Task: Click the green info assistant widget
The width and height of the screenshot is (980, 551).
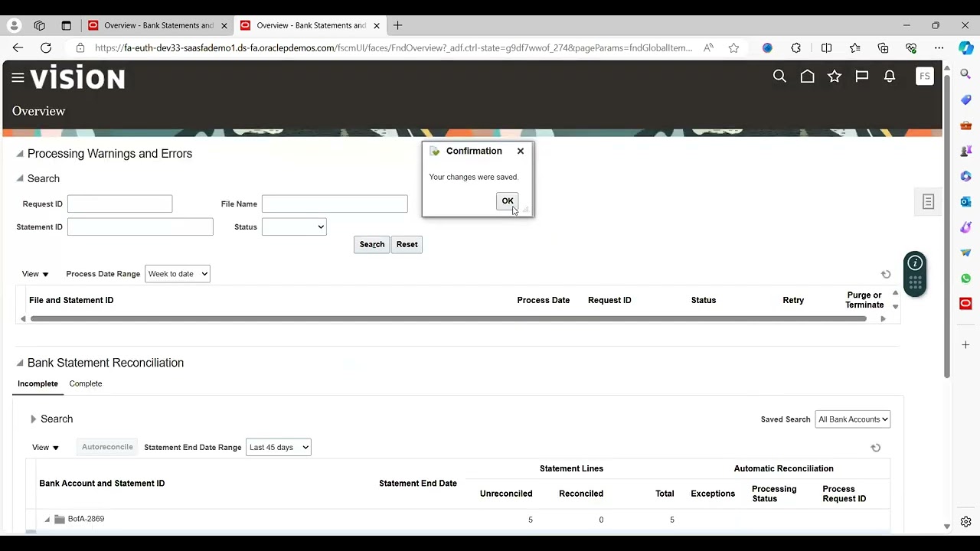Action: point(915,273)
